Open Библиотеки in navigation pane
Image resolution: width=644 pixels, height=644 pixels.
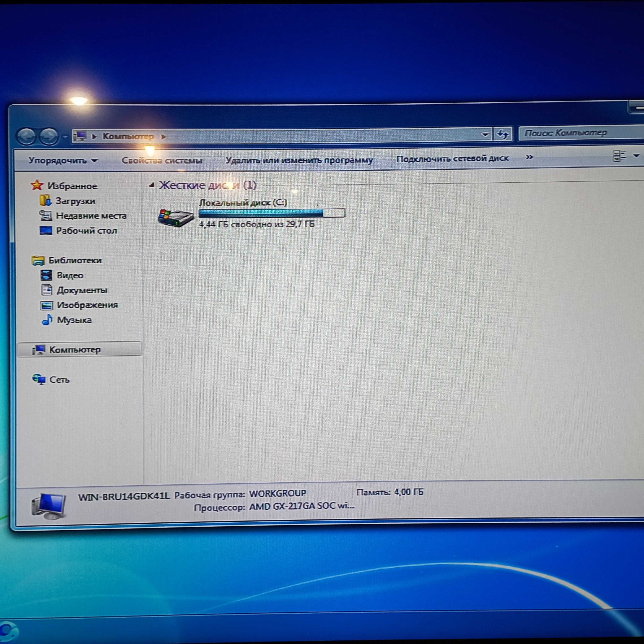(75, 260)
